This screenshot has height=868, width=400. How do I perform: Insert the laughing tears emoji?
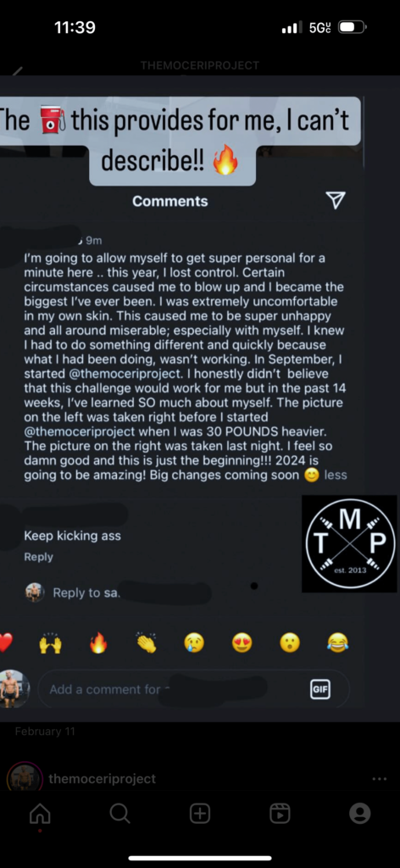pos(337,643)
